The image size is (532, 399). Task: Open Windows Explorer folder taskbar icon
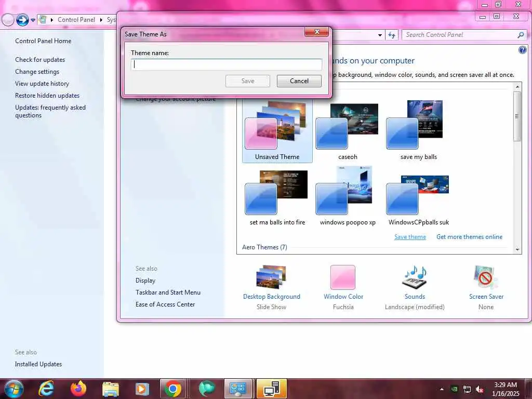tap(111, 389)
